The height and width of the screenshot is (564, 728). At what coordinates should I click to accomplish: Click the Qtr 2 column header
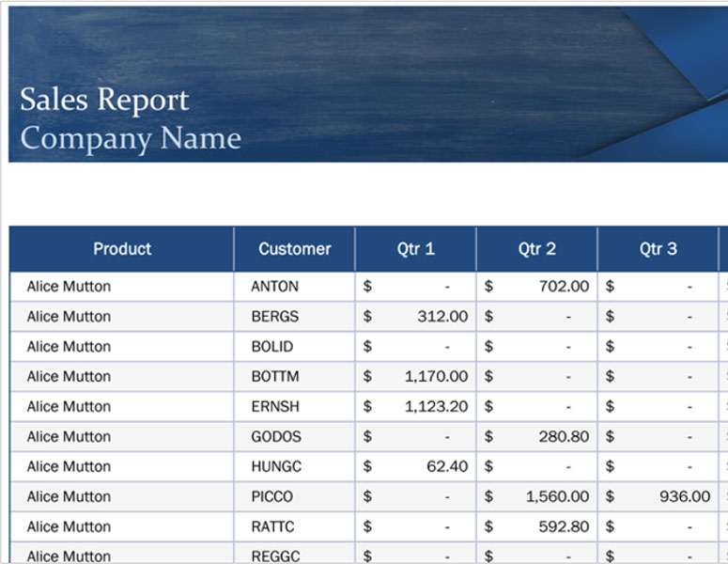(x=536, y=249)
